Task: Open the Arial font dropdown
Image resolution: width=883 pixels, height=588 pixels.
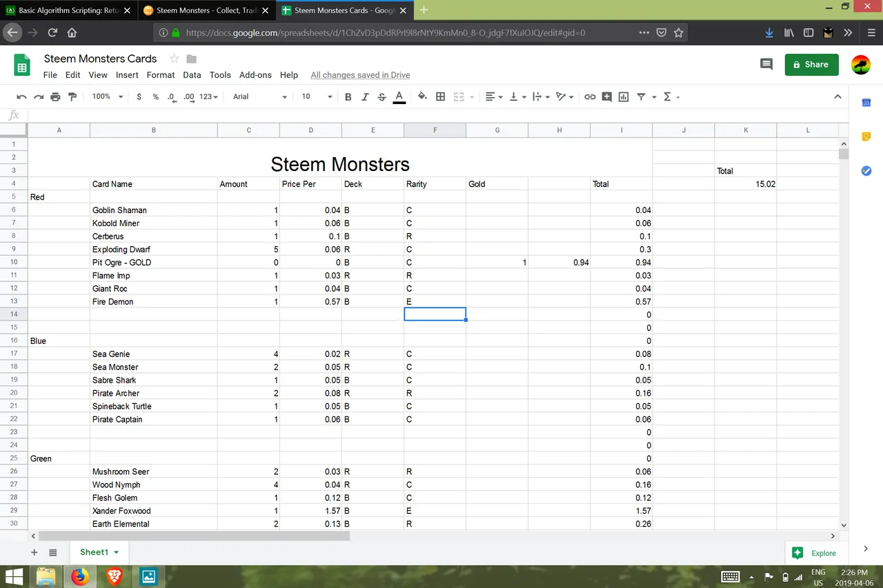Action: pyautogui.click(x=259, y=97)
